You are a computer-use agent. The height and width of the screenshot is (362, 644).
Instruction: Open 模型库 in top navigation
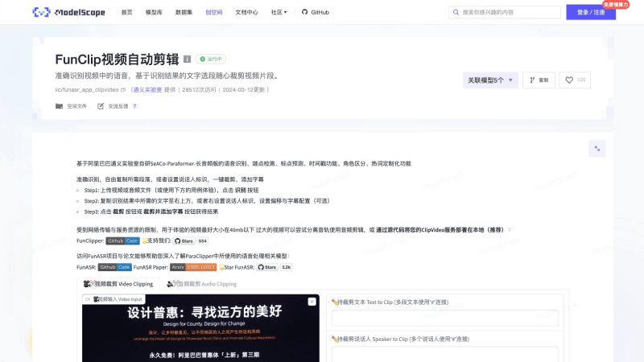[x=153, y=13]
